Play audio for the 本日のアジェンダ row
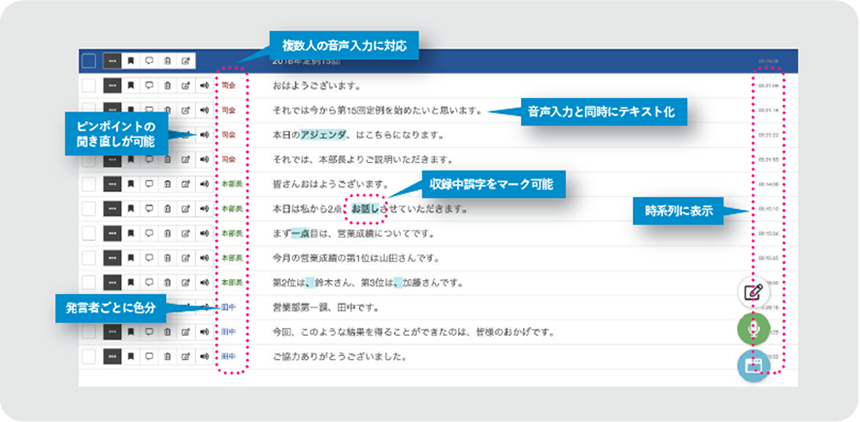The image size is (860, 422). pyautogui.click(x=204, y=134)
